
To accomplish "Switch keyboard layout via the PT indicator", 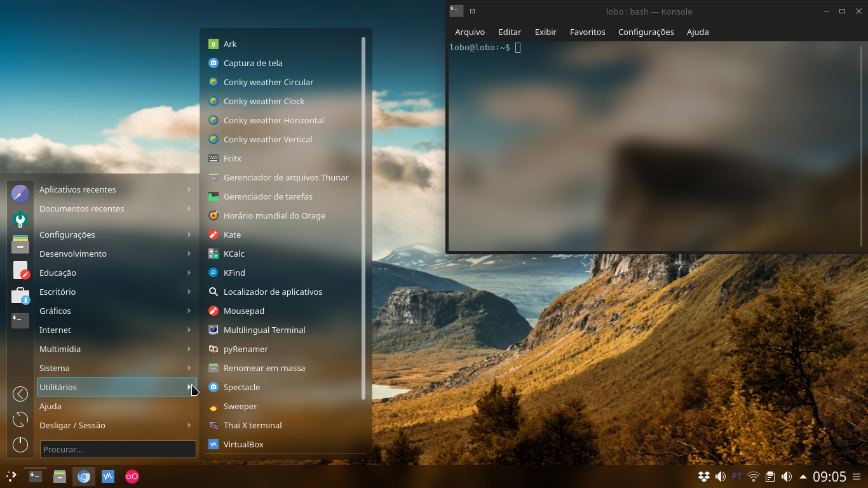I will click(x=737, y=475).
